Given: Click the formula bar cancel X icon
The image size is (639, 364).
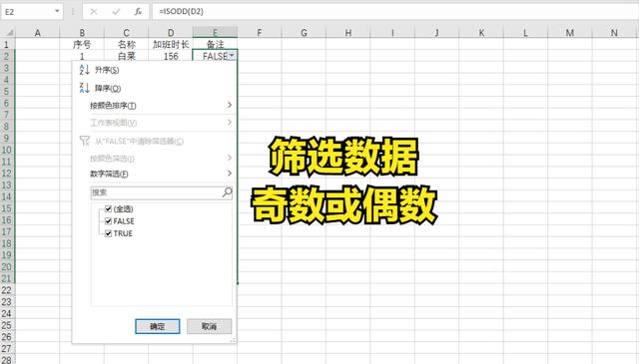Looking at the screenshot, I should pos(94,12).
